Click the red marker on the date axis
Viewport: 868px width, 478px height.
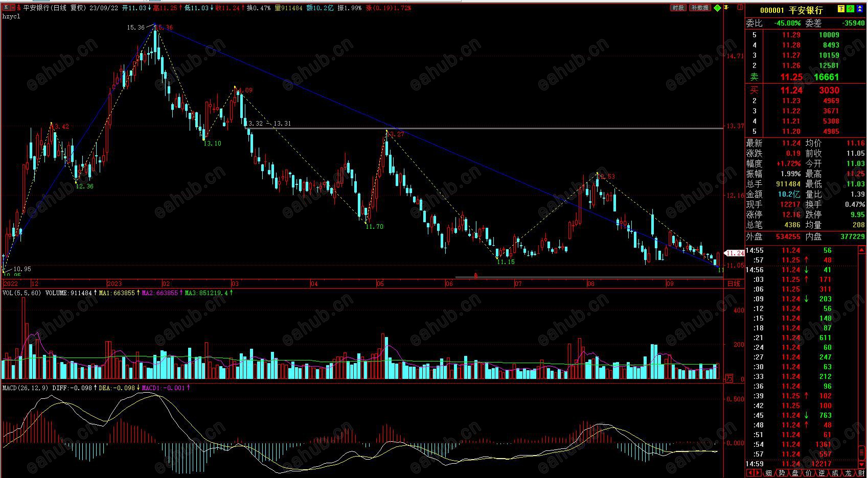point(476,276)
